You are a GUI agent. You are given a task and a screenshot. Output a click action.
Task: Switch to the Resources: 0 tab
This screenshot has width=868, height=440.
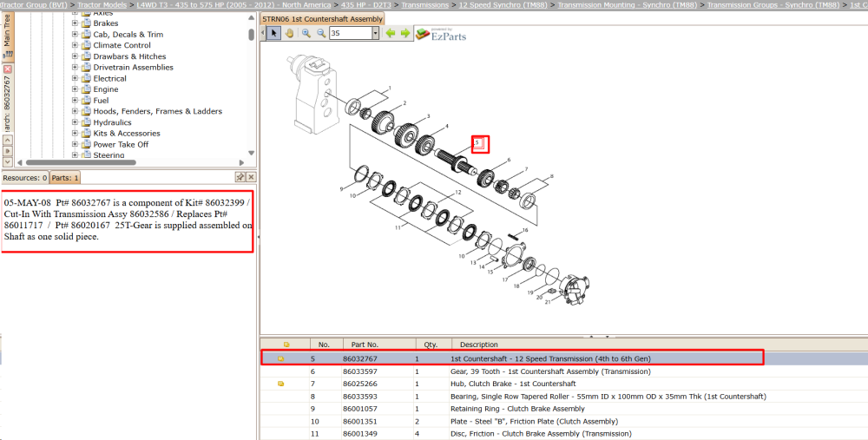pos(25,178)
